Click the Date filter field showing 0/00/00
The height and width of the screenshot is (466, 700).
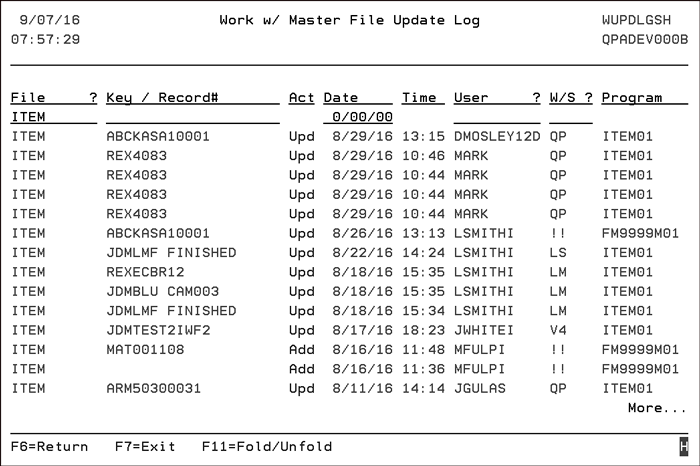(358, 117)
